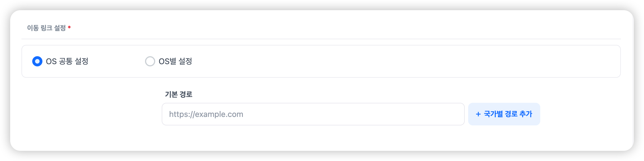This screenshot has height=161, width=644.
Task: Select the OS 공통 설정 radio button
Action: (37, 61)
